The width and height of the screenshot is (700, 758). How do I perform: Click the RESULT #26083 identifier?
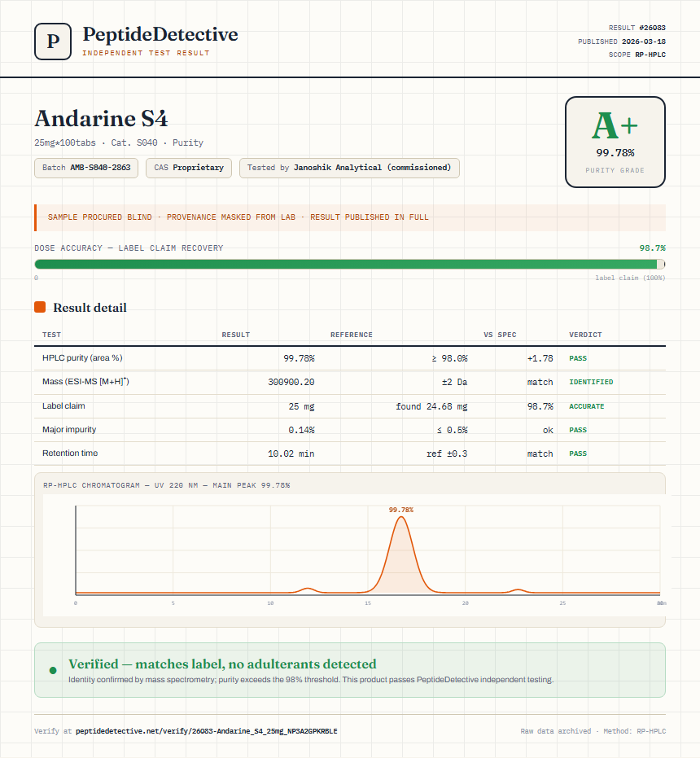pos(637,28)
